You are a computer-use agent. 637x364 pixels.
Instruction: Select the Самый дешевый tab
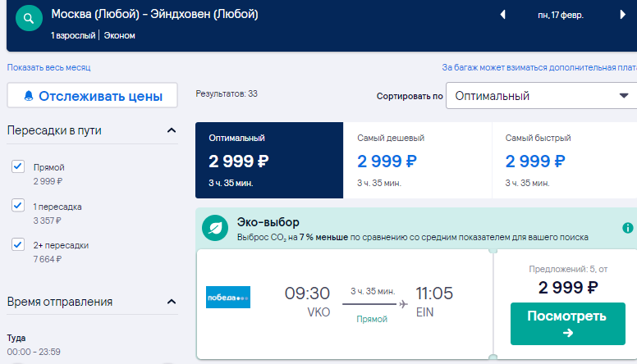(417, 161)
